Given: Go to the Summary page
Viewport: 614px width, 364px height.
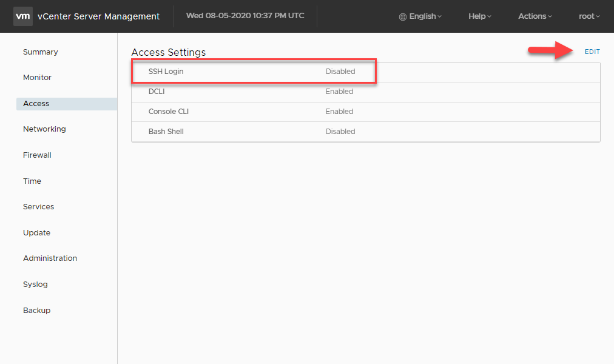Looking at the screenshot, I should (41, 52).
